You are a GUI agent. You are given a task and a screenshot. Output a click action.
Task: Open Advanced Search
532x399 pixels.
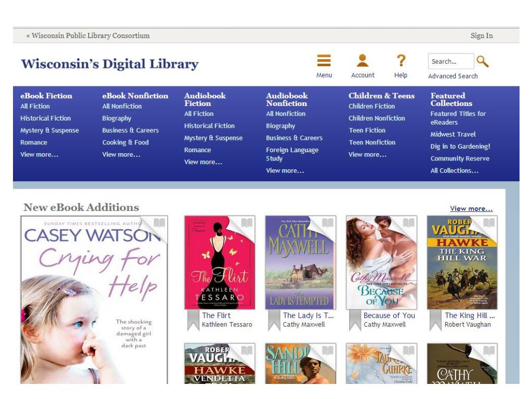click(453, 76)
